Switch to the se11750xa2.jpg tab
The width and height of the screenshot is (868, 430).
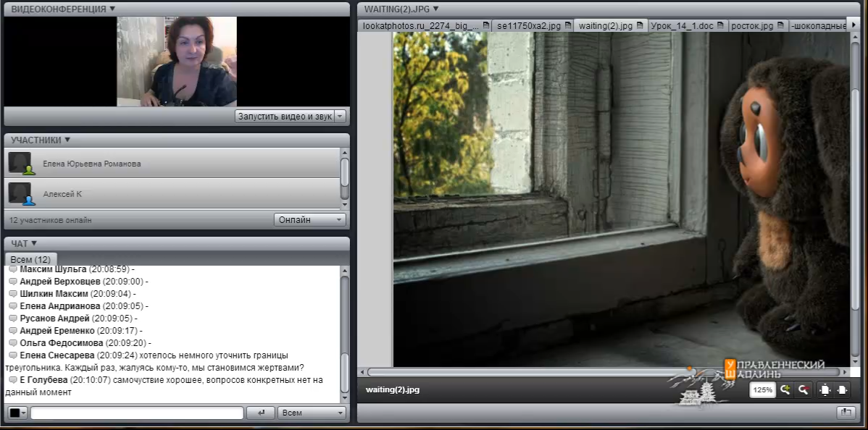(x=534, y=25)
